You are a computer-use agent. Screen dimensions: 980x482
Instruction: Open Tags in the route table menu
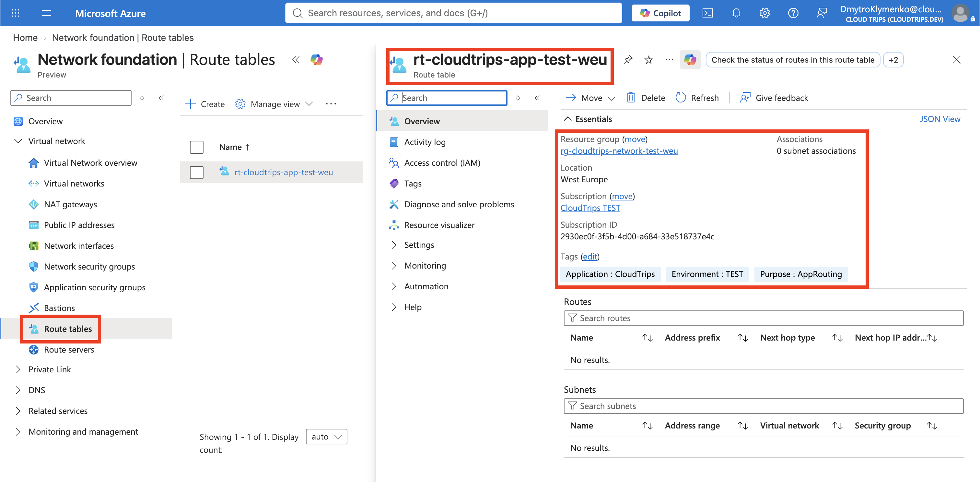pyautogui.click(x=413, y=184)
